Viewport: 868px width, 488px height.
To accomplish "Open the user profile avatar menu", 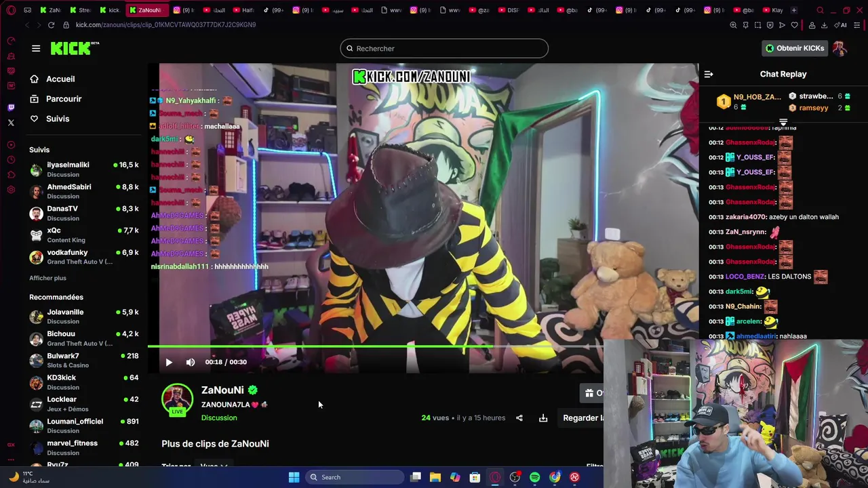I will (x=840, y=48).
